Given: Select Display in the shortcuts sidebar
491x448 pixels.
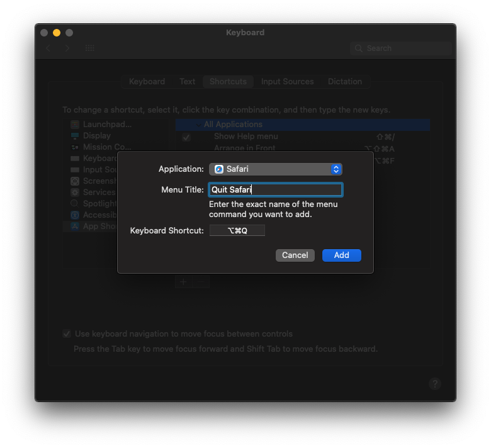Looking at the screenshot, I should (115, 135).
